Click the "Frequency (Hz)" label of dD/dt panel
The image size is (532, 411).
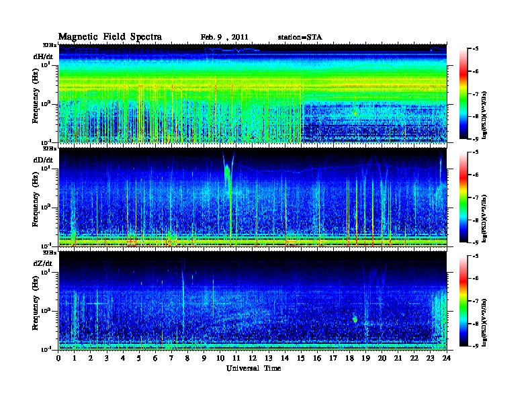(36, 199)
